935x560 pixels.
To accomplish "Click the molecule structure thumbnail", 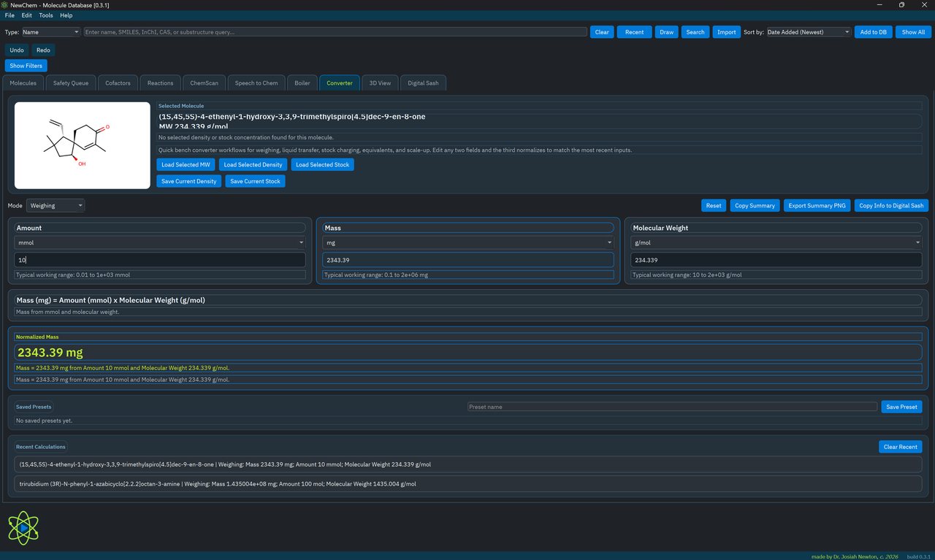I will click(x=82, y=145).
